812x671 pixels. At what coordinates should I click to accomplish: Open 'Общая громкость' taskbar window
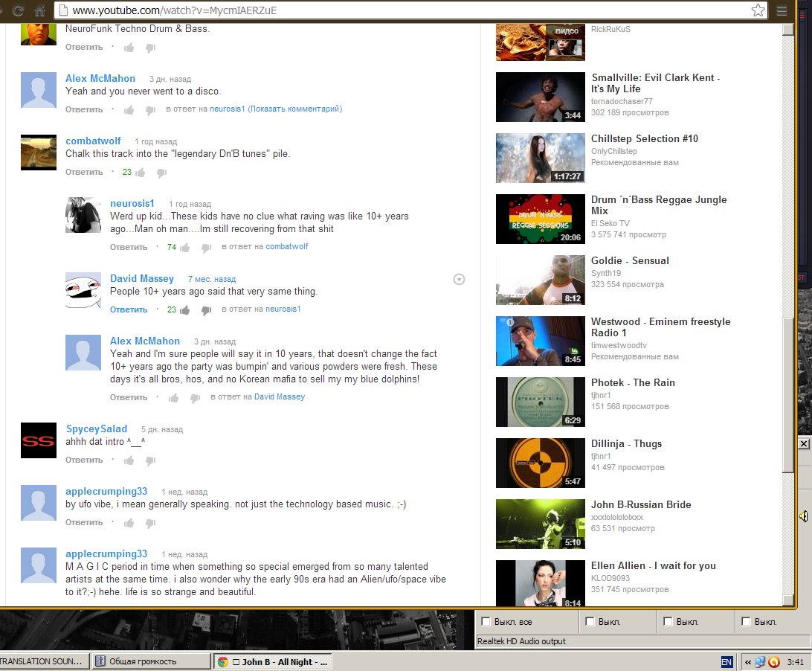(151, 661)
